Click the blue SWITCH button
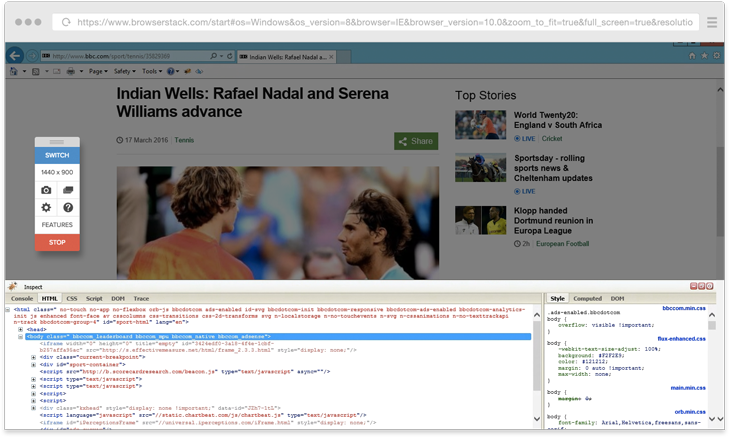This screenshot has width=729, height=437. tap(57, 155)
